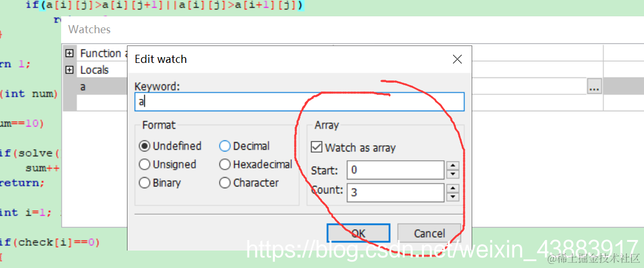Screen dimensions: 644x268
Task: Select the Binary format option
Action: (x=160, y=182)
